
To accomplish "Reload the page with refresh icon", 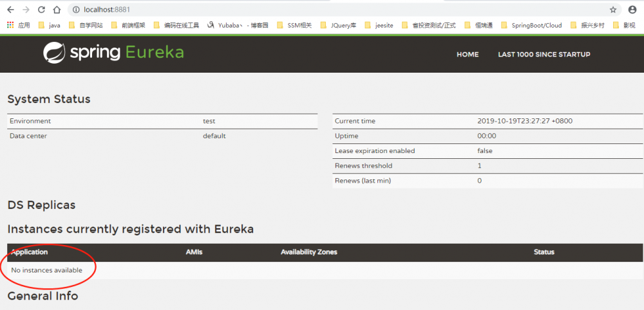I will 41,10.
